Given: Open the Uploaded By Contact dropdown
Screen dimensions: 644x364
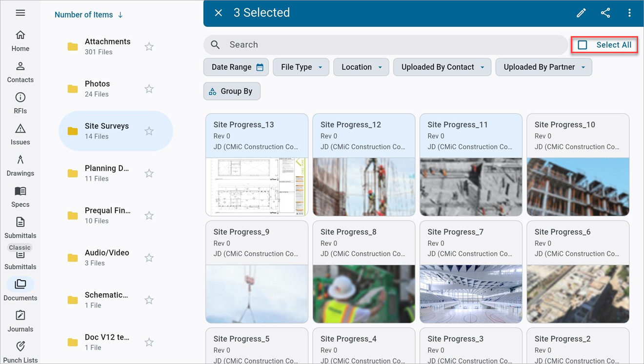Looking at the screenshot, I should point(442,67).
